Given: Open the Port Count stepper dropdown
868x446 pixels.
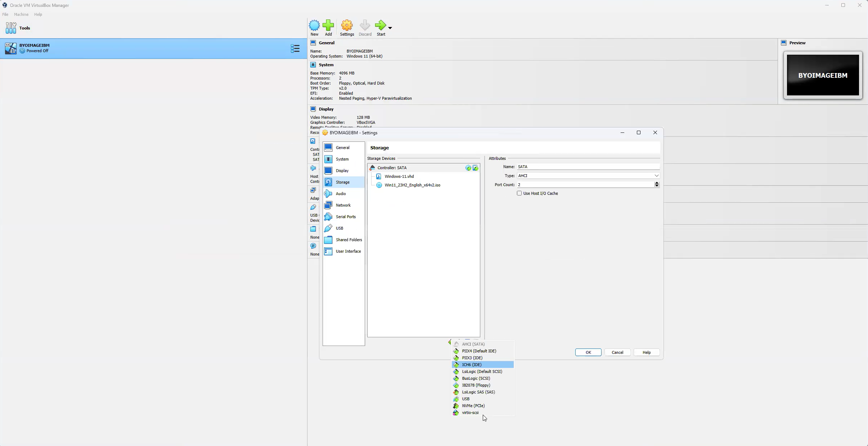Looking at the screenshot, I should click(x=656, y=184).
